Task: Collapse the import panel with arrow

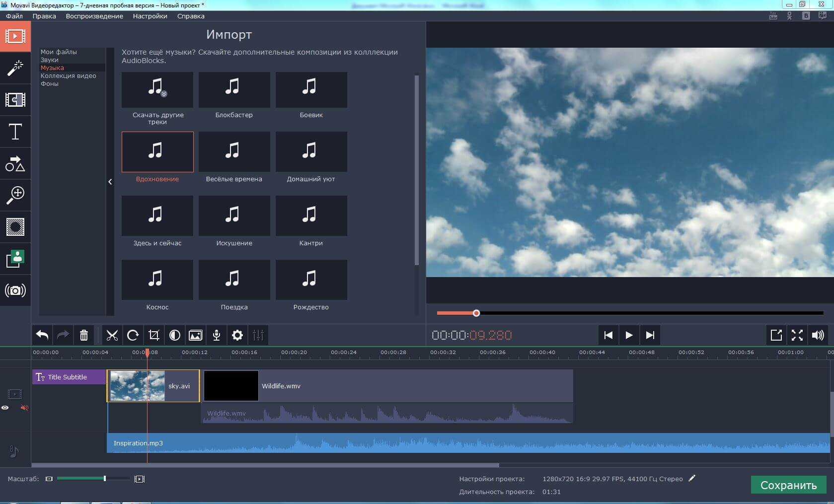Action: tap(110, 182)
